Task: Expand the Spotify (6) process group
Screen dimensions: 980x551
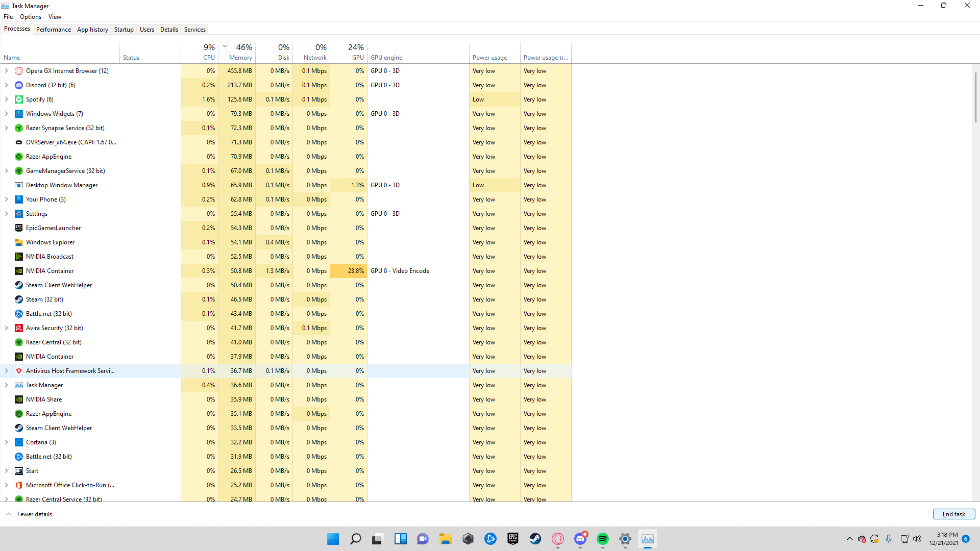Action: (7, 99)
